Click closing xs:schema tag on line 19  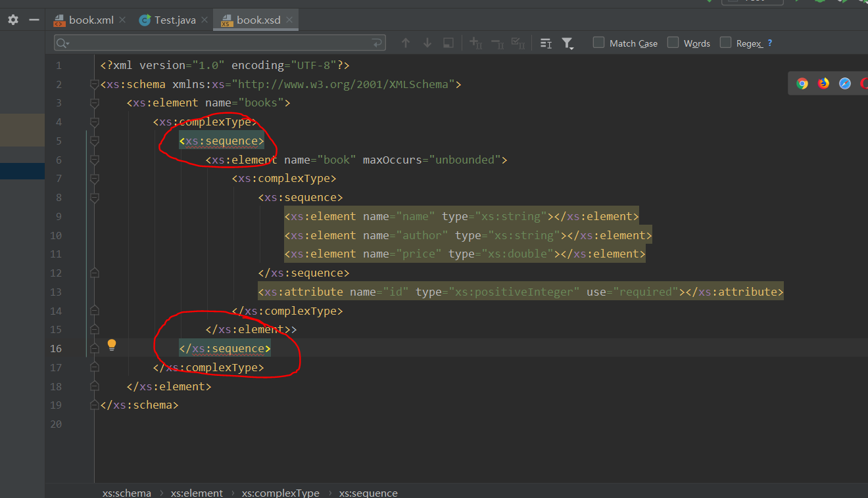click(x=139, y=405)
